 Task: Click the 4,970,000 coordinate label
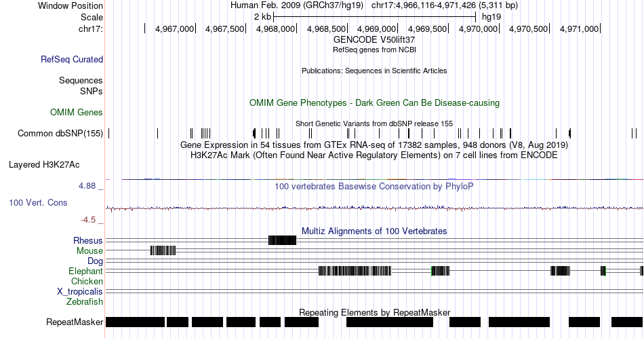coord(478,29)
